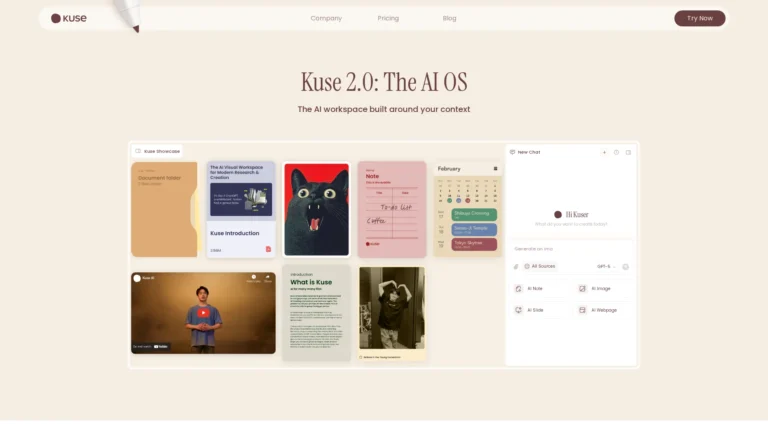Open the chat history clock icon
Viewport: 768px width, 432px height.
point(616,152)
